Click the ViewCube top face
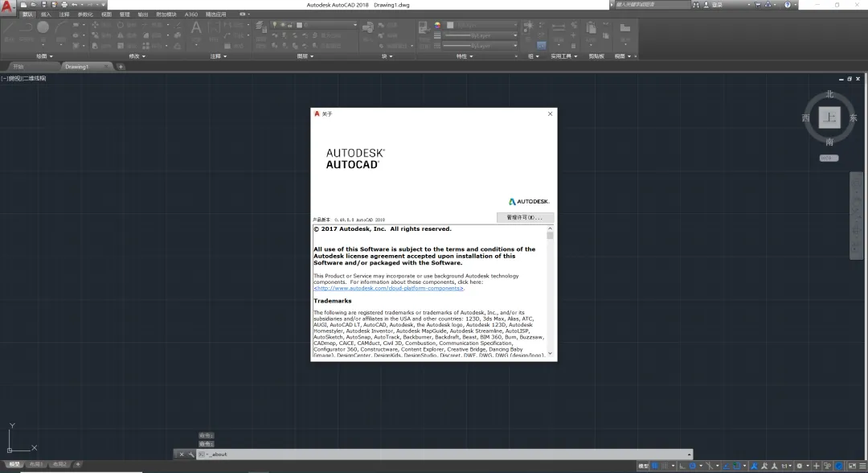 coord(829,117)
